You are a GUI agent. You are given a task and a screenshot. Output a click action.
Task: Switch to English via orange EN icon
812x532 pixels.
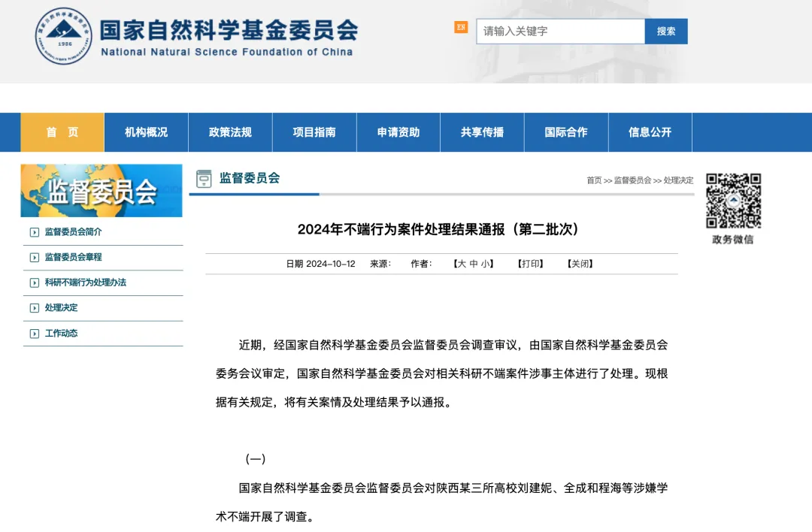click(x=461, y=27)
